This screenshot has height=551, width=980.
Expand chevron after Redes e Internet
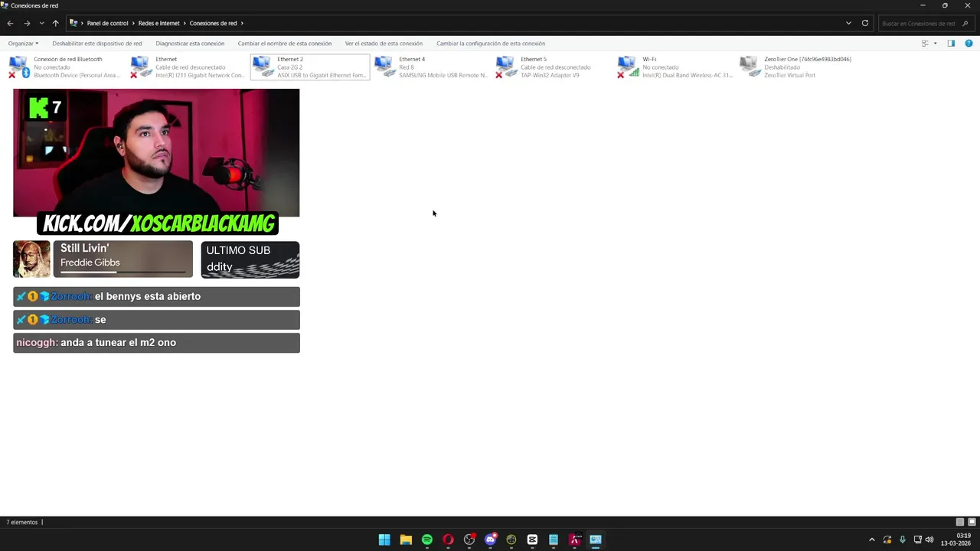coord(185,23)
